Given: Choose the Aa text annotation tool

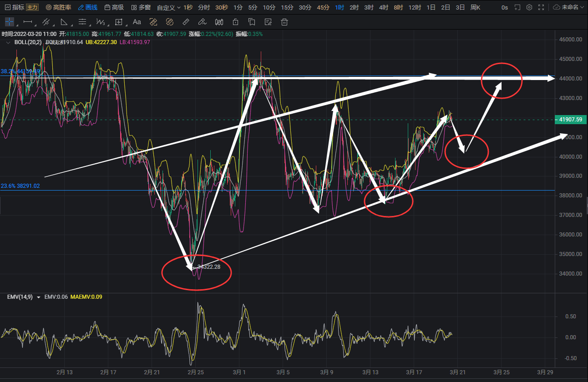Looking at the screenshot, I should pyautogui.click(x=137, y=22).
